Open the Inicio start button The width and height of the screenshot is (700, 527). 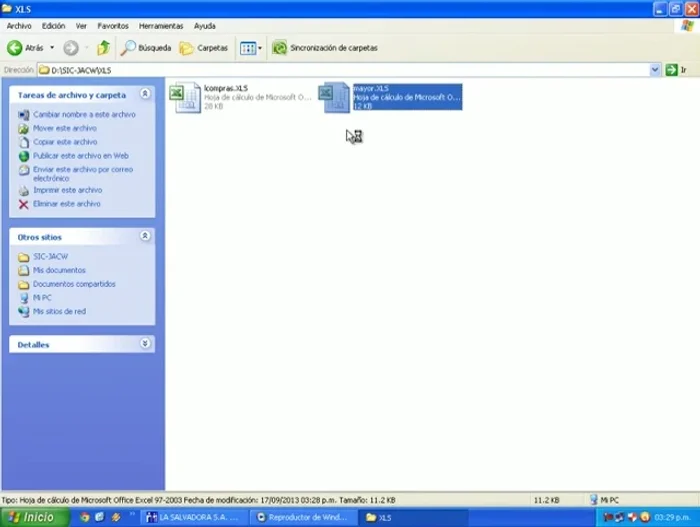34,517
